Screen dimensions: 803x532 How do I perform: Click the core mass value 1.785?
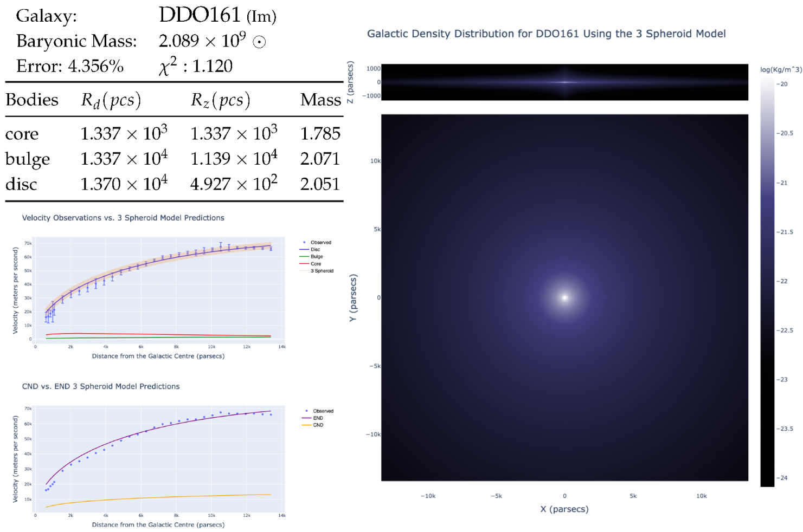tap(320, 134)
